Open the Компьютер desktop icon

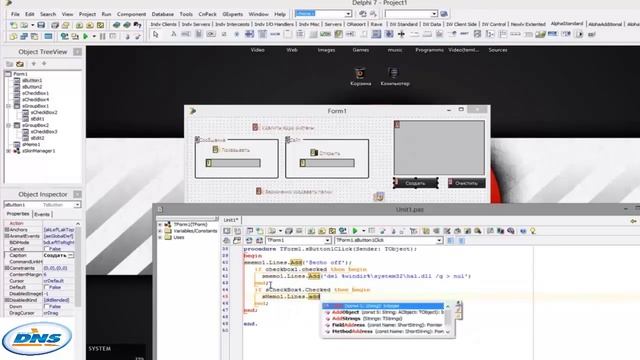pyautogui.click(x=395, y=76)
